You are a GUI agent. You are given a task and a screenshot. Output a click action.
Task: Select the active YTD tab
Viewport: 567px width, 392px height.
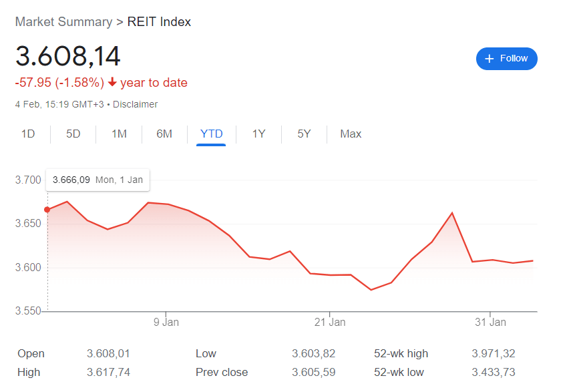pos(211,134)
